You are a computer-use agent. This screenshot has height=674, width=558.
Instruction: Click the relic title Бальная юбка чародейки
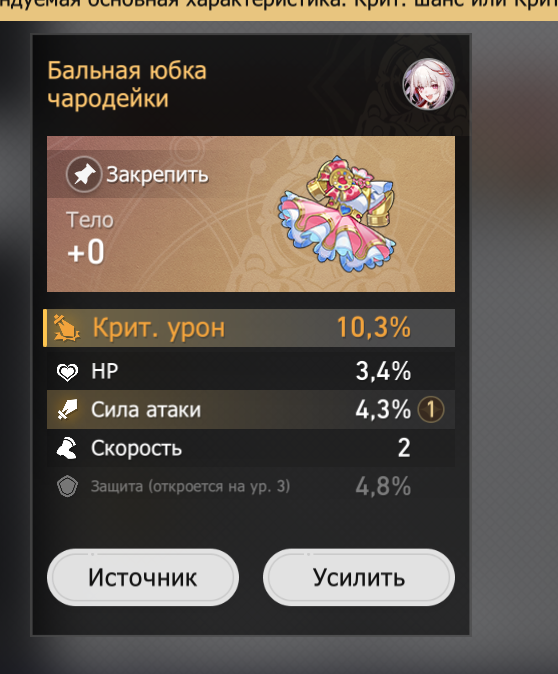127,85
